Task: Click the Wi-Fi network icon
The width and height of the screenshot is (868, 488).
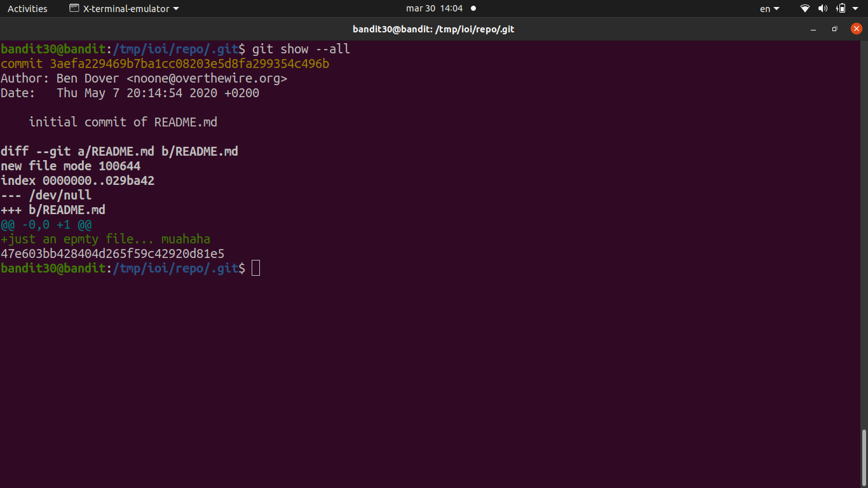Action: (x=805, y=8)
